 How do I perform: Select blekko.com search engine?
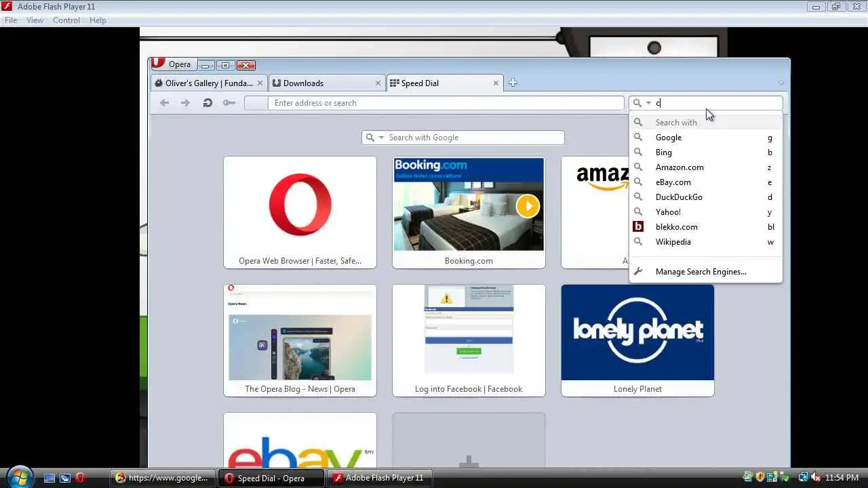[x=706, y=227]
